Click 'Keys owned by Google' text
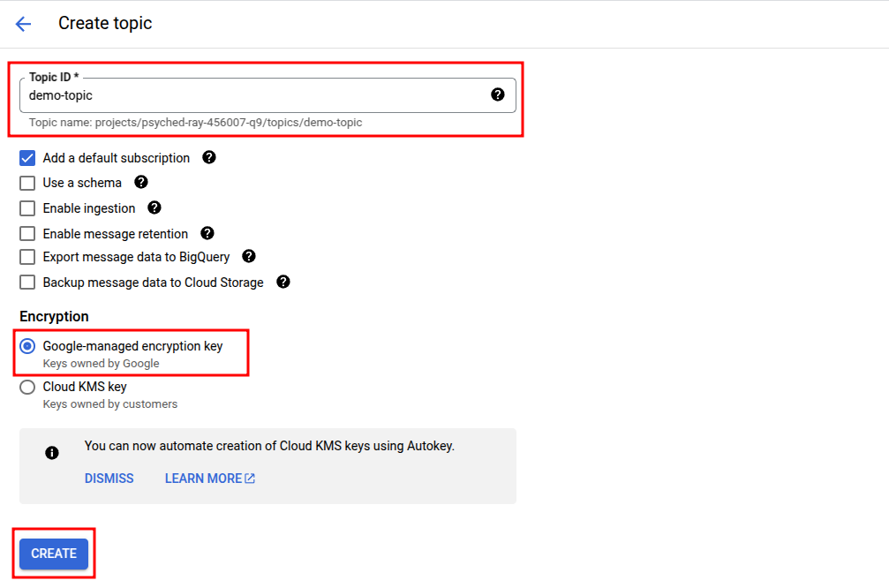The height and width of the screenshot is (588, 889). point(101,364)
